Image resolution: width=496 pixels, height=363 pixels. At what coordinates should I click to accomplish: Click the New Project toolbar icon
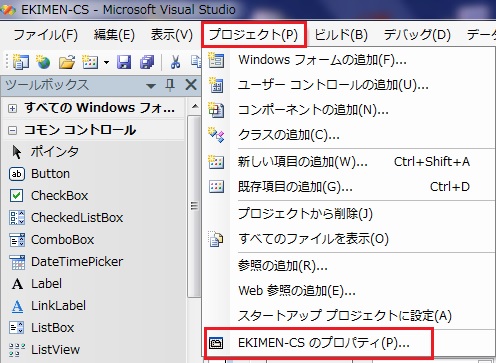point(21,62)
